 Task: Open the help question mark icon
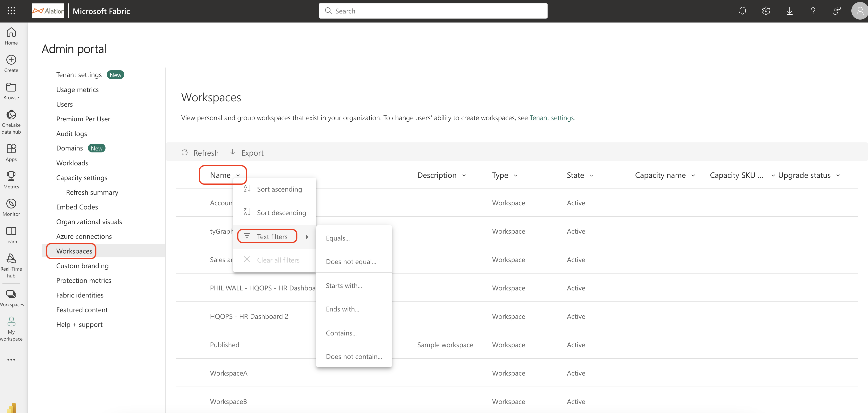tap(813, 11)
